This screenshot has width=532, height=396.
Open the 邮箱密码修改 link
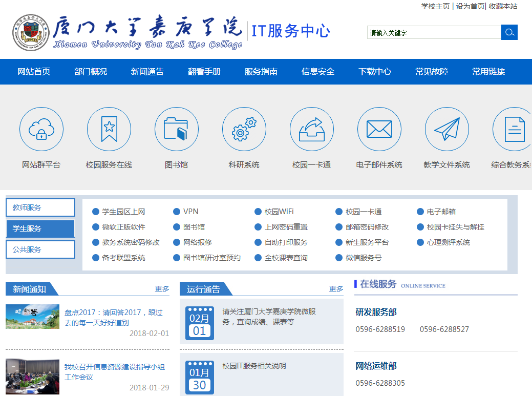click(367, 227)
